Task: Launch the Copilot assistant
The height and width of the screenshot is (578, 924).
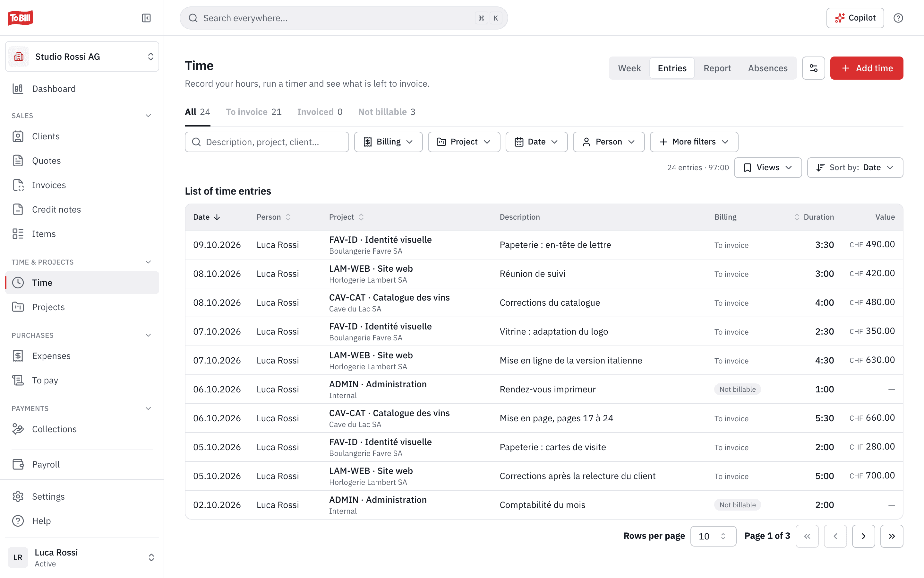Action: tap(855, 18)
